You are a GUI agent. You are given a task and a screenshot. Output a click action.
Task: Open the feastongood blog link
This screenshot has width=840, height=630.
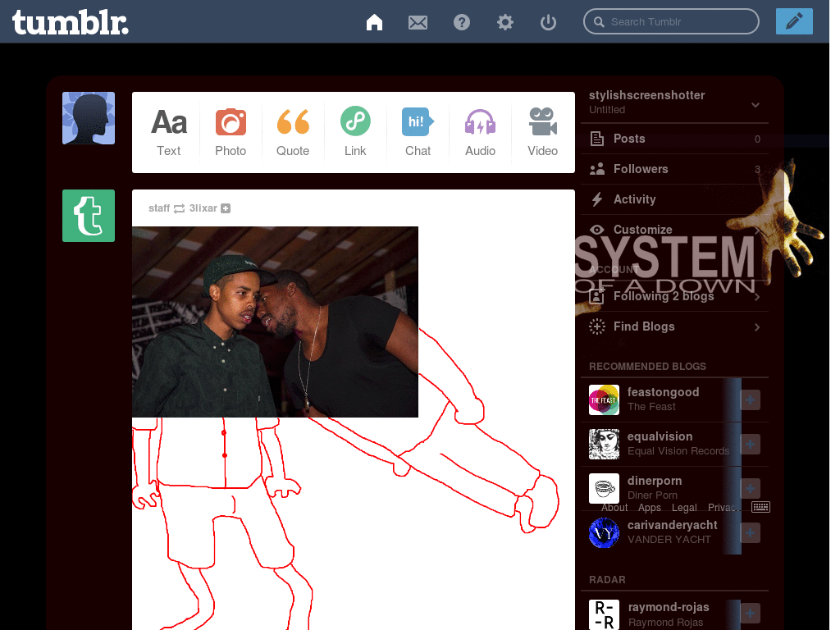tap(663, 392)
